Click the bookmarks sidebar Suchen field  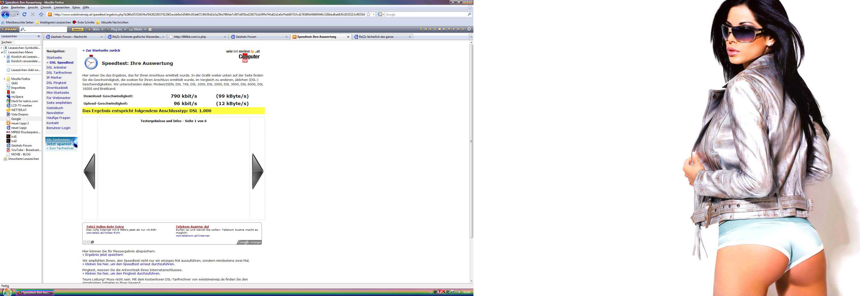(x=27, y=42)
